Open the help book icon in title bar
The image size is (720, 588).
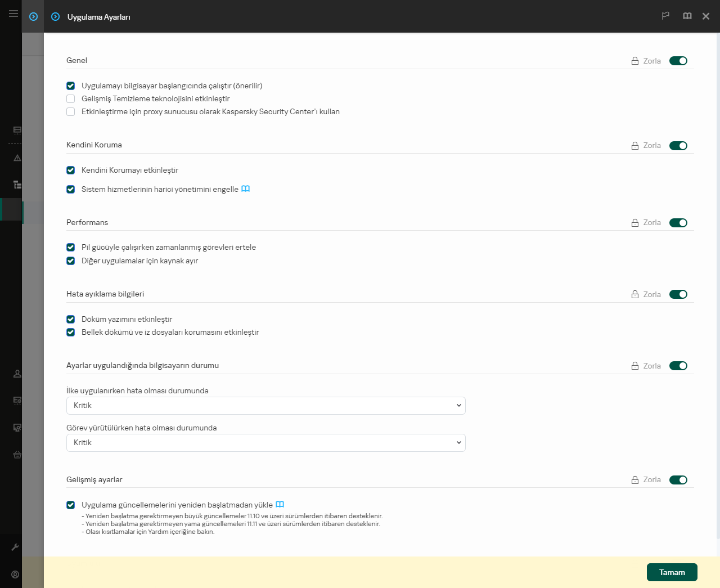tap(687, 16)
